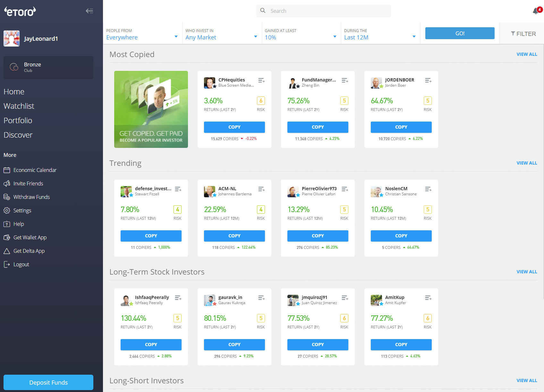Go to Discover in the sidebar
This screenshot has height=392, width=544.
(x=18, y=135)
